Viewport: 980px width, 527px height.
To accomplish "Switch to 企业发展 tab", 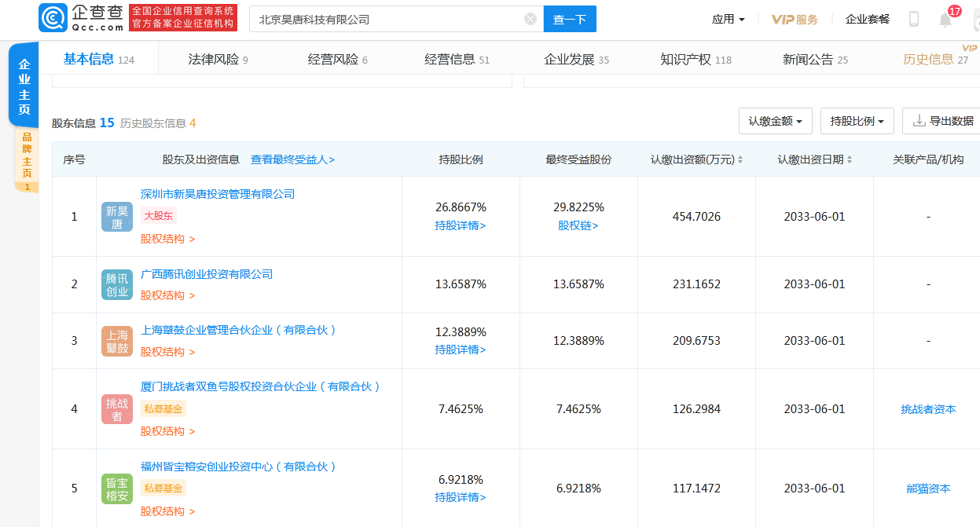I will [577, 59].
